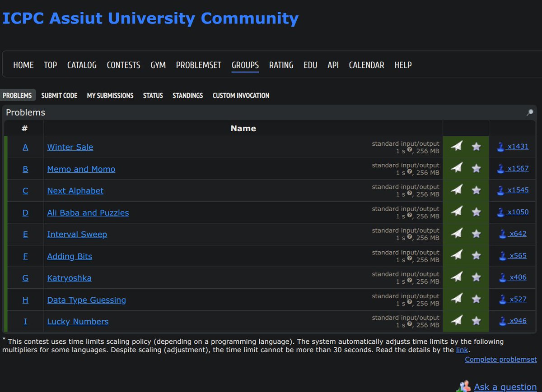542x392 pixels.
Task: Open the Next Alphabet problem link
Action: 75,190
